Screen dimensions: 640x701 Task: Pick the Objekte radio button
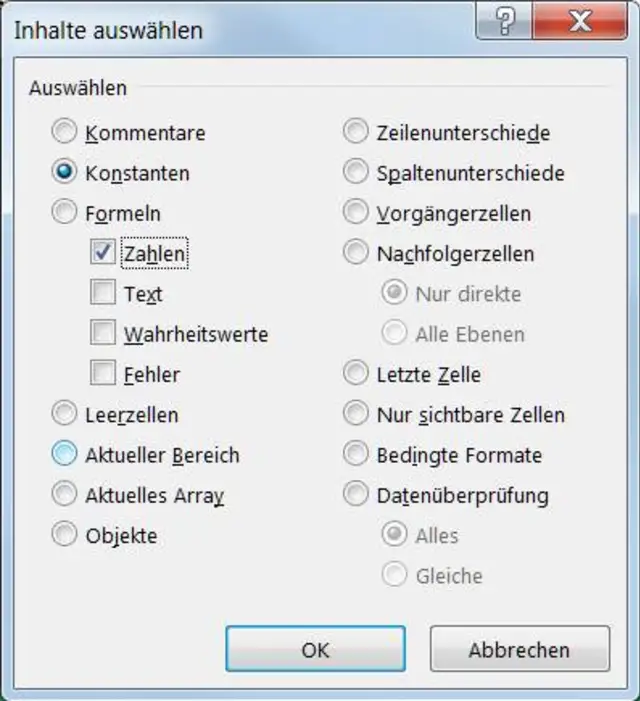pyautogui.click(x=65, y=535)
